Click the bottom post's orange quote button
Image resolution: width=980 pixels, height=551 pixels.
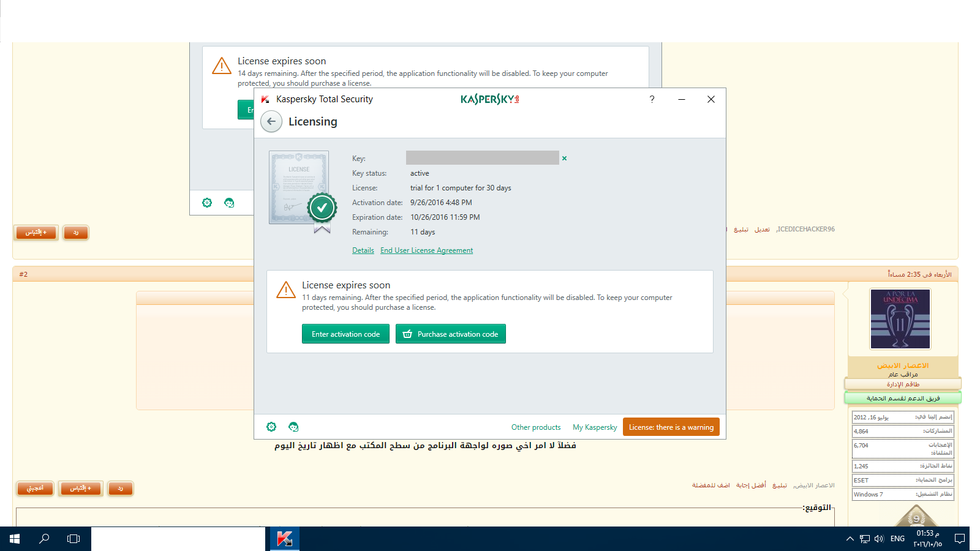pos(80,489)
